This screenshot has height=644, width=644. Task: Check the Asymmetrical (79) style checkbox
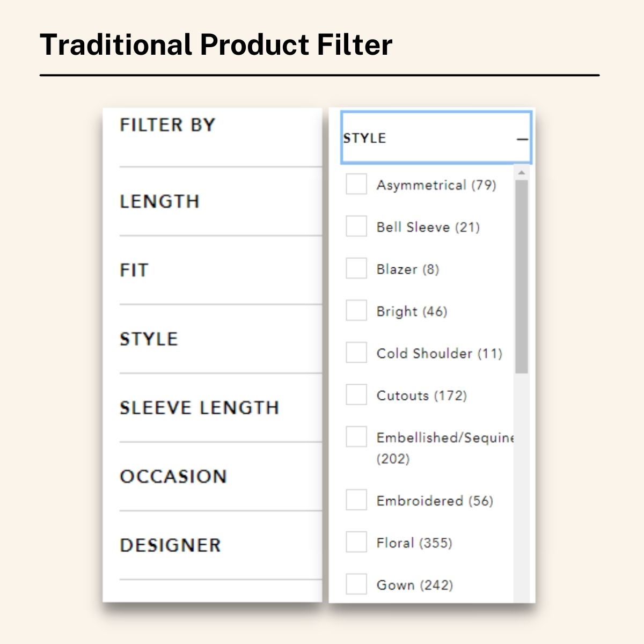(356, 185)
